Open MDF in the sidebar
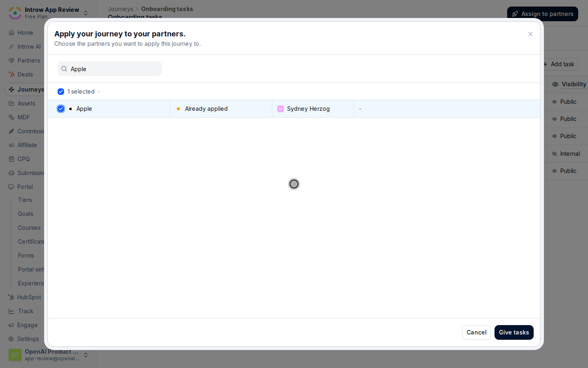Image resolution: width=588 pixels, height=368 pixels. (24, 117)
